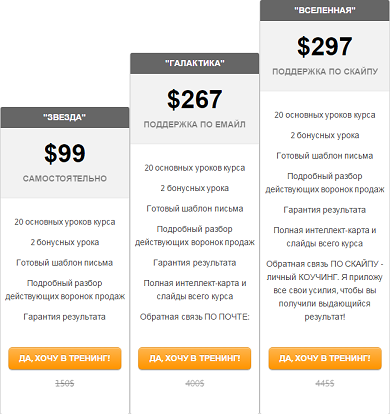The height and width of the screenshot is (414, 390).
Task: Click "Обратная связь ПО СКАЙПУ" feature paragraph
Action: (x=325, y=290)
